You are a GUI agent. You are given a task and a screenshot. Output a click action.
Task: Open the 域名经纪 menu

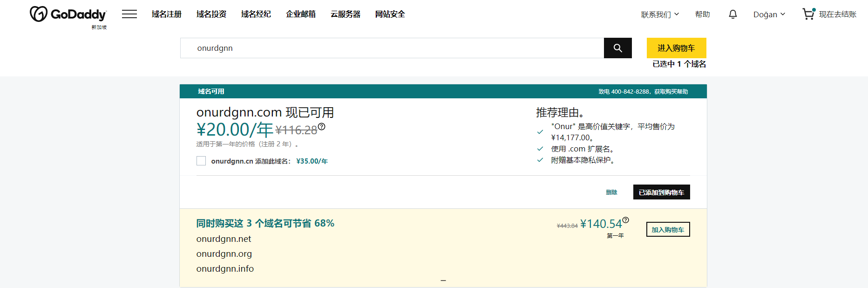256,14
